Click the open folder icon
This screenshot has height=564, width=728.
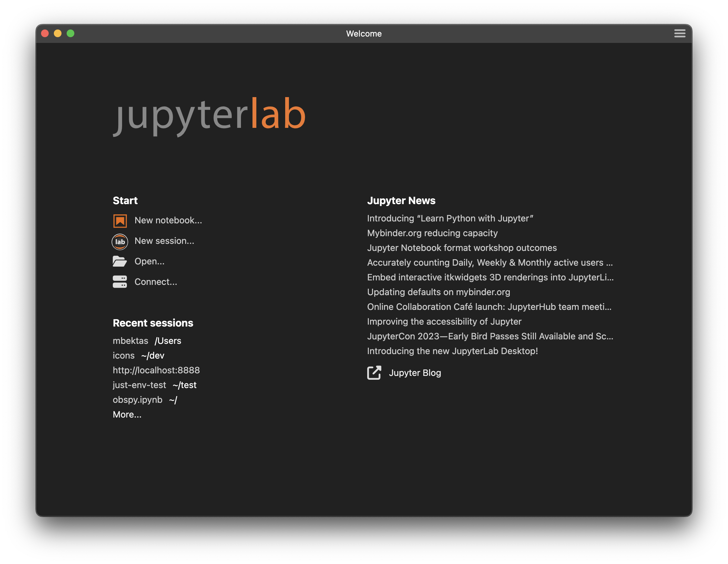(120, 262)
